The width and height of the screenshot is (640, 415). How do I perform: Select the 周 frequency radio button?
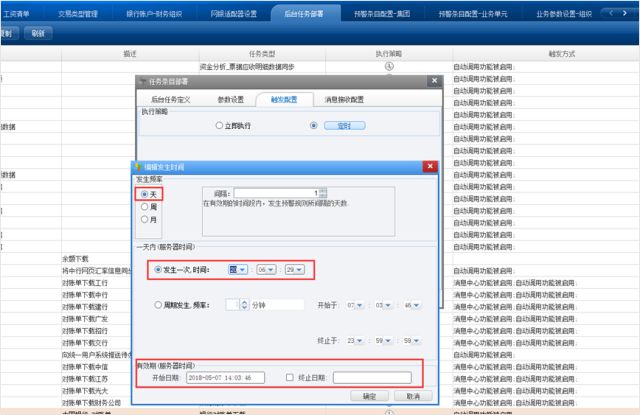click(x=144, y=207)
